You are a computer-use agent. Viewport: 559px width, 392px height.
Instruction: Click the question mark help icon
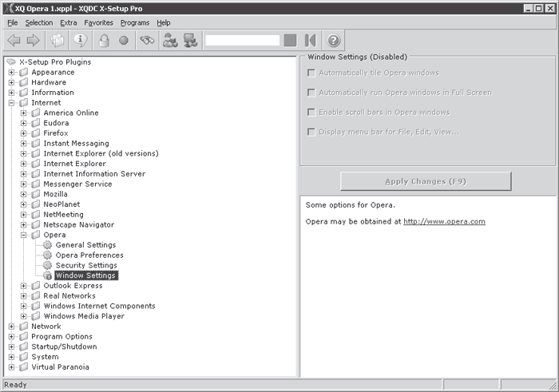334,40
